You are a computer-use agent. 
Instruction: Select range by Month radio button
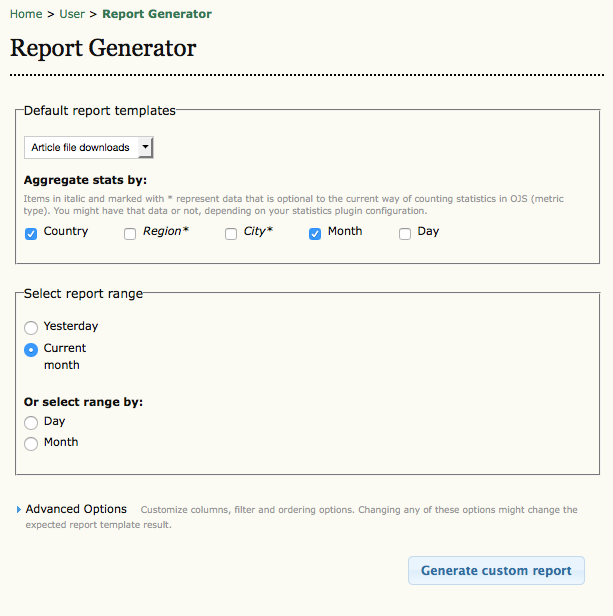(x=31, y=444)
